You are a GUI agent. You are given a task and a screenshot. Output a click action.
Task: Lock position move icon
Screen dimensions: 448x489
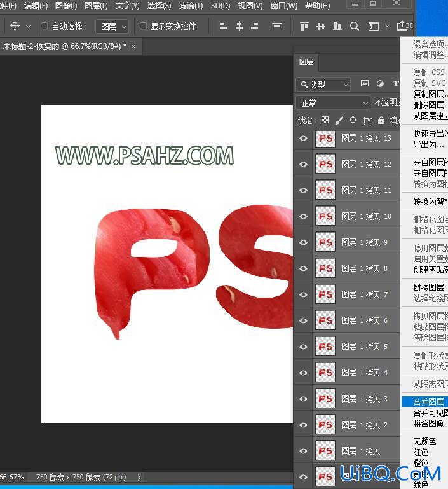click(353, 120)
